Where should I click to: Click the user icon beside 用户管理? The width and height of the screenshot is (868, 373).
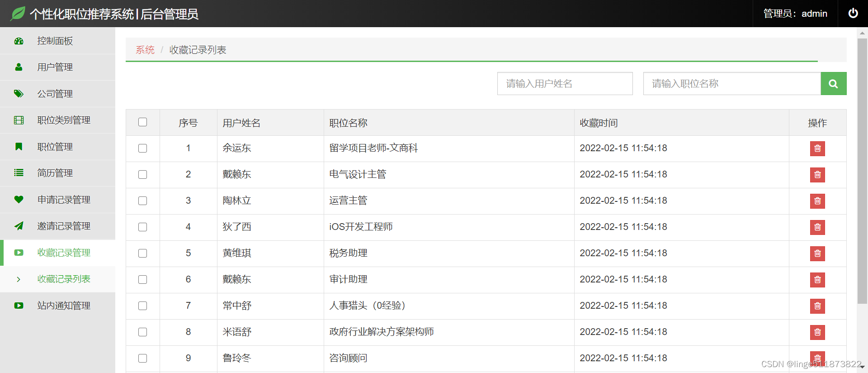click(19, 67)
